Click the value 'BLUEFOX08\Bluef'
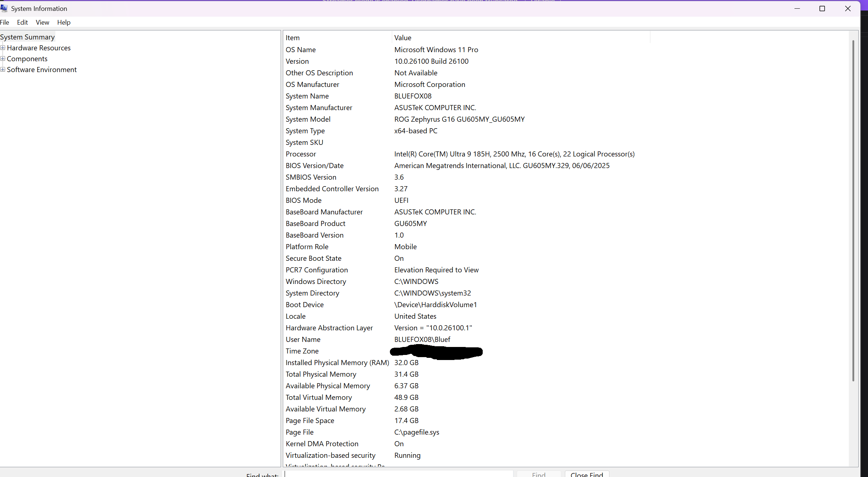The width and height of the screenshot is (868, 477). tap(422, 339)
